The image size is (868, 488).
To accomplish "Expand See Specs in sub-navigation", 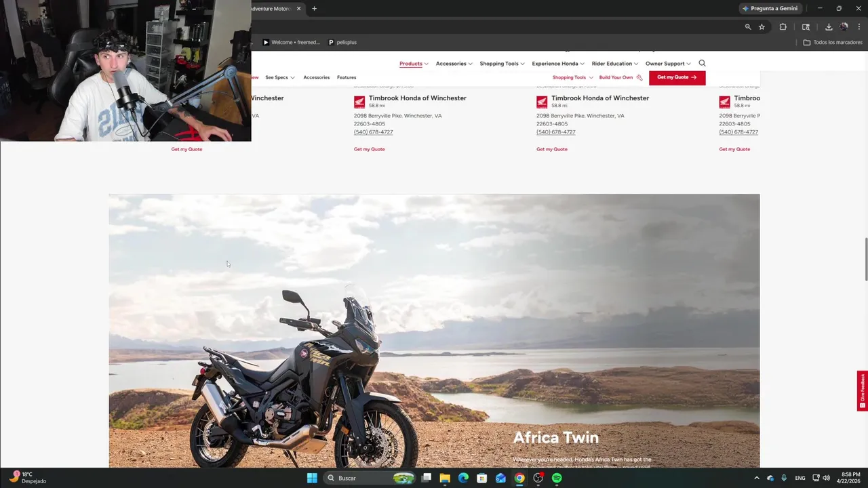I will point(279,77).
